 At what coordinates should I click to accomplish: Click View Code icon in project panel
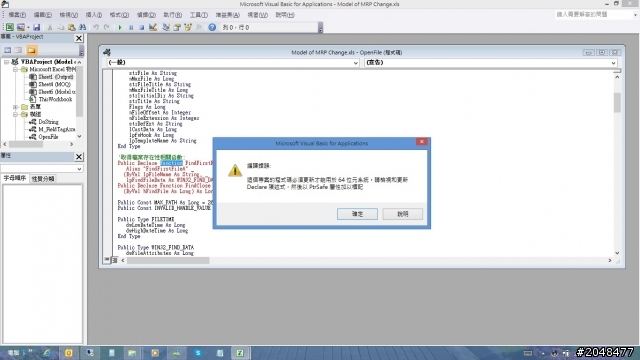tap(7, 50)
